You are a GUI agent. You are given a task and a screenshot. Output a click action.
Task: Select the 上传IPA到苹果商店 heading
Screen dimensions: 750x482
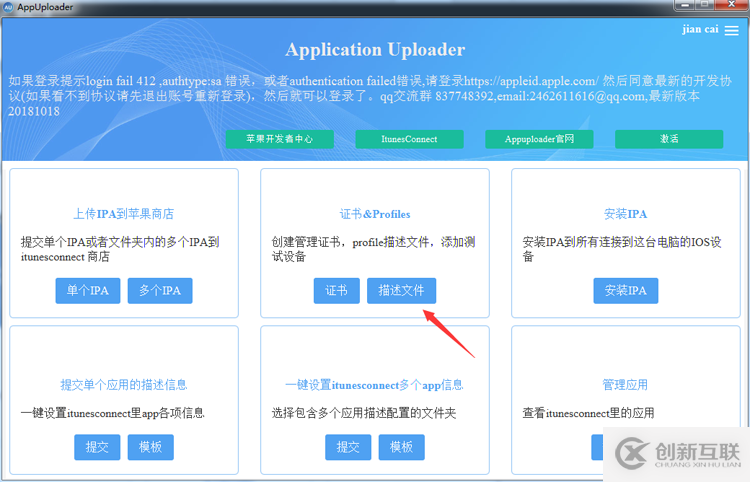tap(123, 214)
